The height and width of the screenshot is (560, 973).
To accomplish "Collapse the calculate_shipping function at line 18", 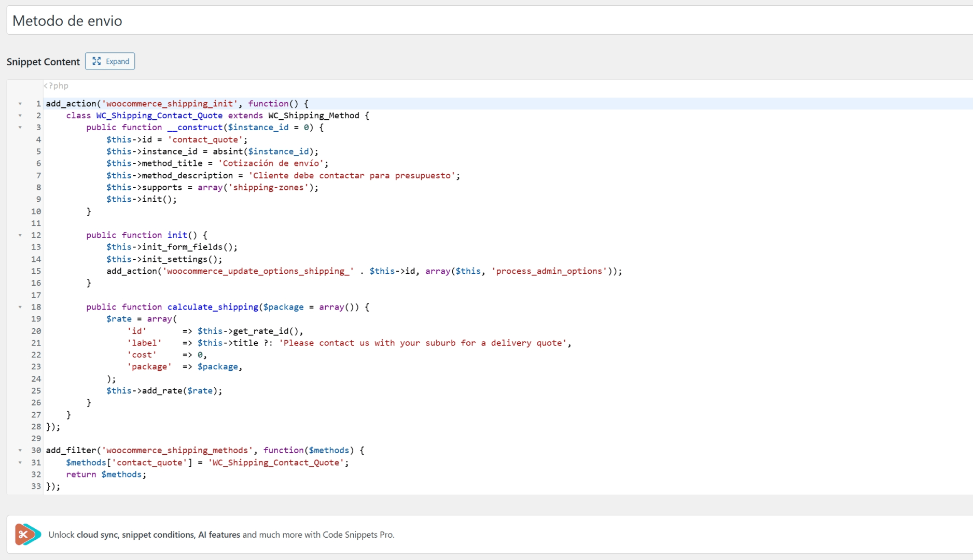I will [20, 307].
